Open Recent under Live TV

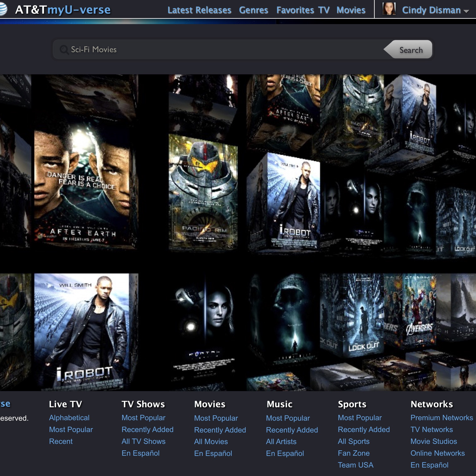61,441
